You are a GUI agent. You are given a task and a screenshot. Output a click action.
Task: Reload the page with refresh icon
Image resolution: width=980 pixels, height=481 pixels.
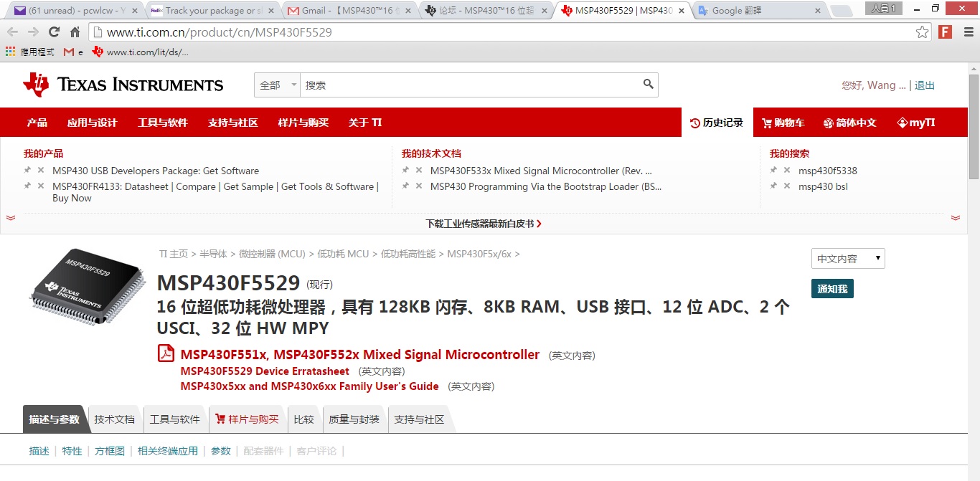[x=54, y=32]
